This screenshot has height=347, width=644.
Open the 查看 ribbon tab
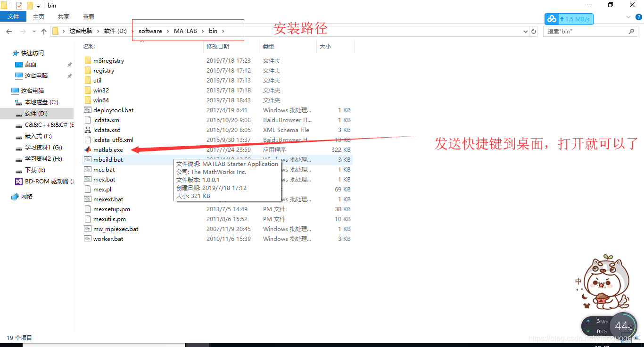click(x=89, y=17)
